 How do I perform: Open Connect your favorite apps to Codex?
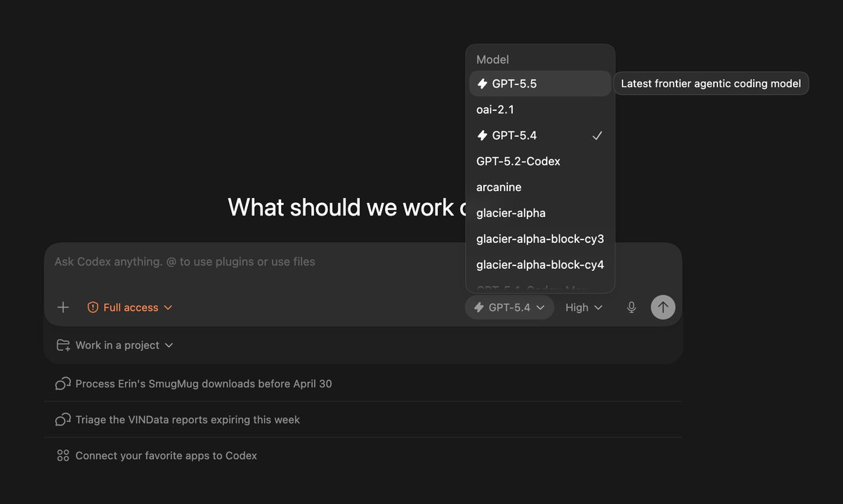[x=362, y=456]
